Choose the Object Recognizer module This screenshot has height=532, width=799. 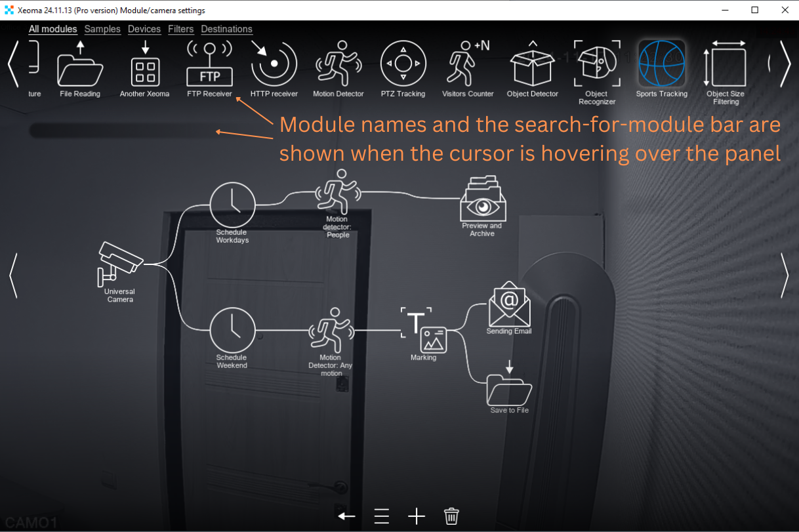click(x=597, y=64)
